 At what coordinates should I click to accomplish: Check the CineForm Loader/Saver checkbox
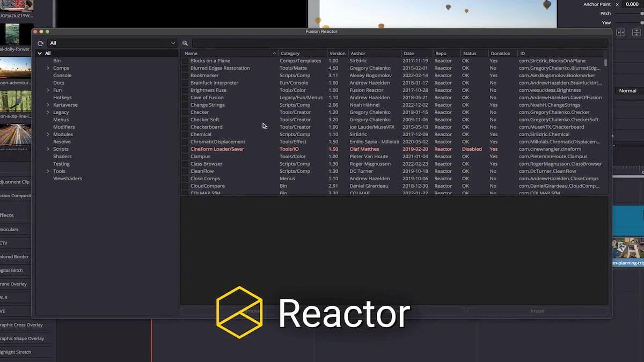click(185, 149)
